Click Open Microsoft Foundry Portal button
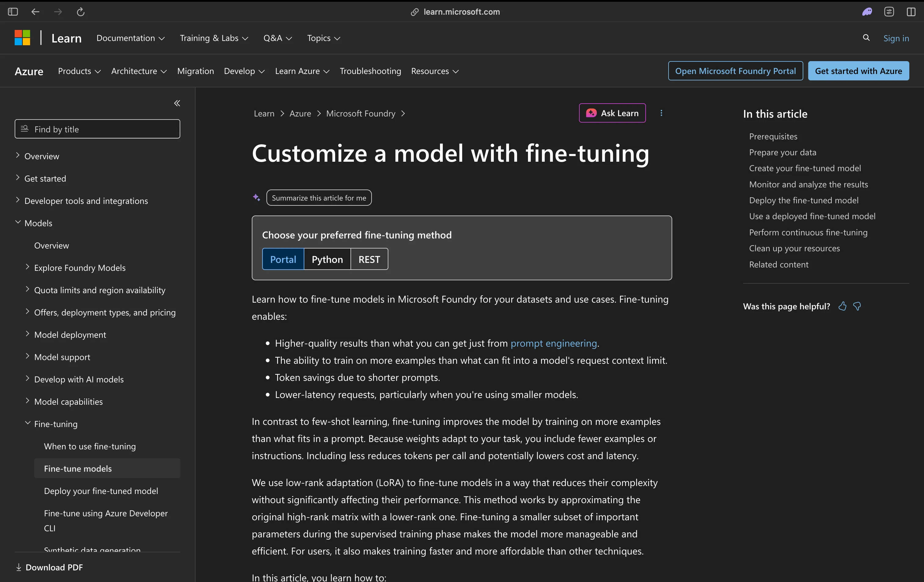 point(735,71)
